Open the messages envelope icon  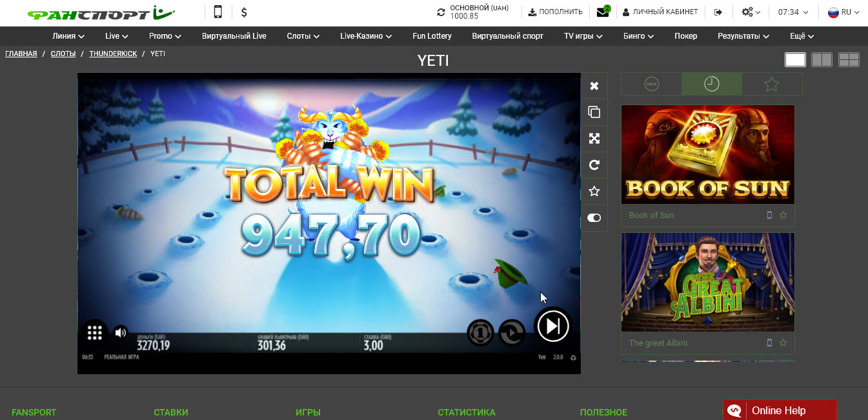pos(603,12)
